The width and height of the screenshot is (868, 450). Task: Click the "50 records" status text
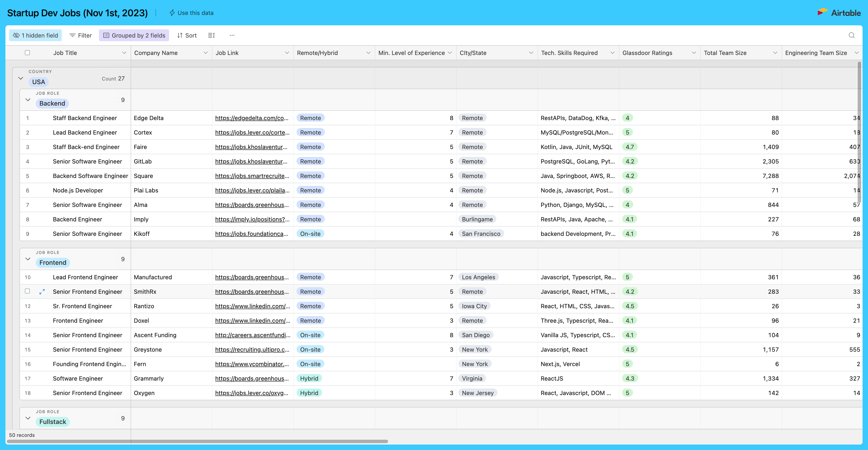coord(22,435)
